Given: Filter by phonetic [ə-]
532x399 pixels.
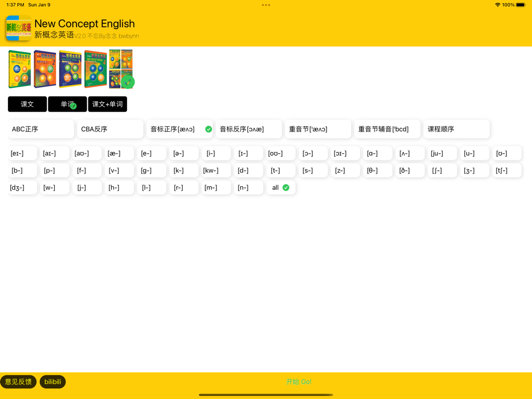Looking at the screenshot, I should 184,153.
